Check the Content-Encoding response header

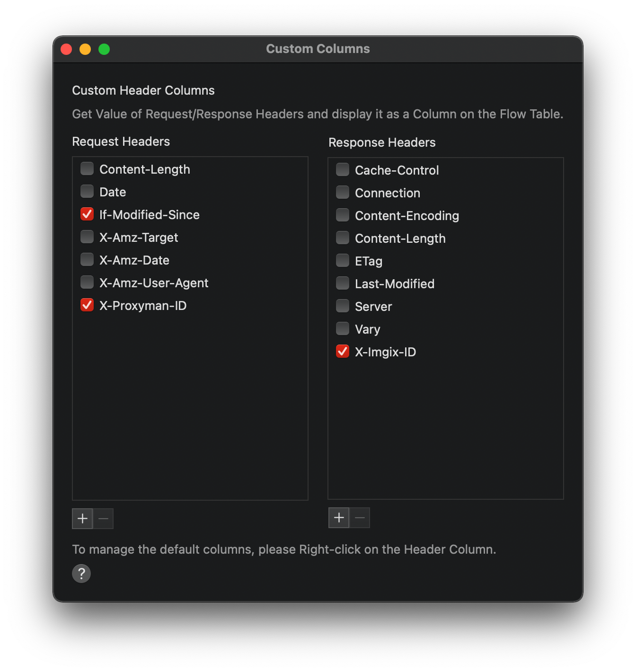click(342, 215)
